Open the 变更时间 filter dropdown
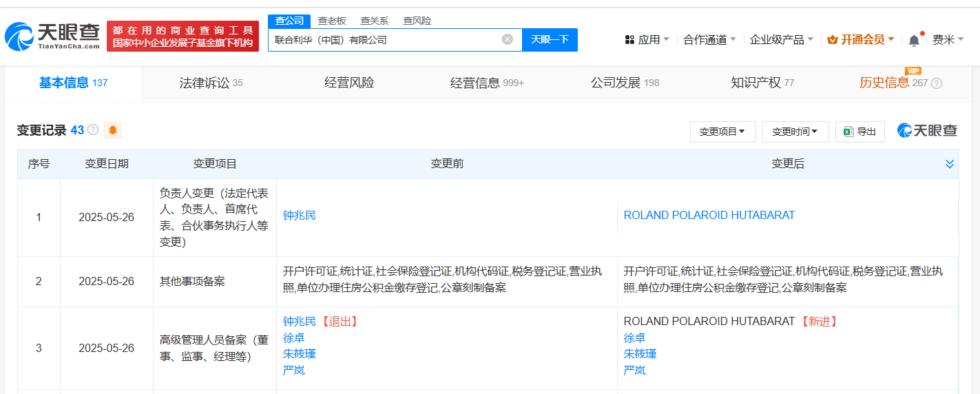The image size is (980, 394). pyautogui.click(x=795, y=132)
